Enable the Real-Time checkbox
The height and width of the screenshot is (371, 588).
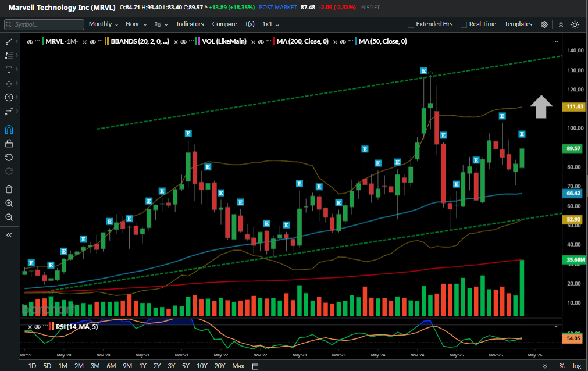[464, 24]
